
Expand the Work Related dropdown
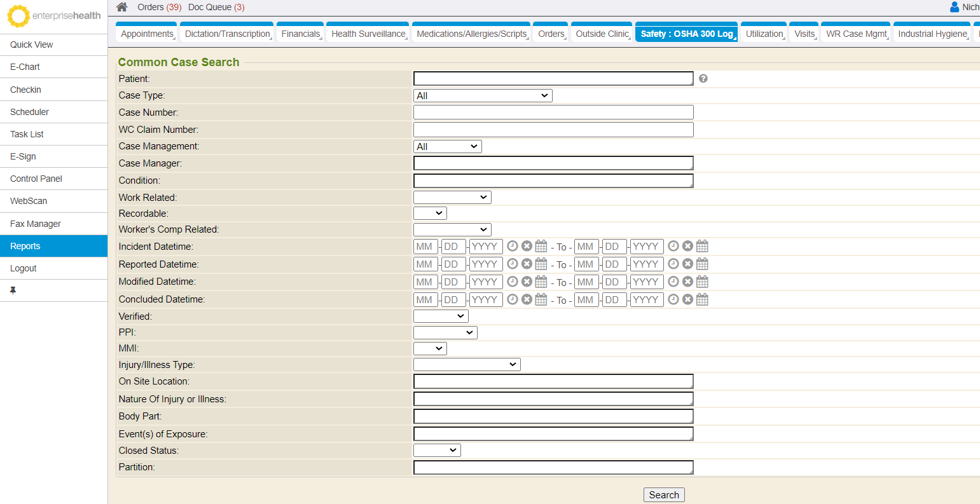tap(452, 197)
